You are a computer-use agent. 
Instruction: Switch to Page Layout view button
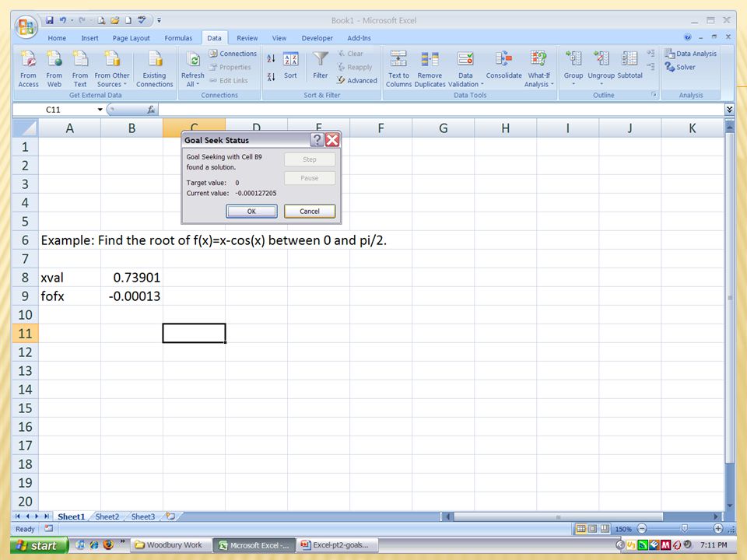click(x=593, y=529)
